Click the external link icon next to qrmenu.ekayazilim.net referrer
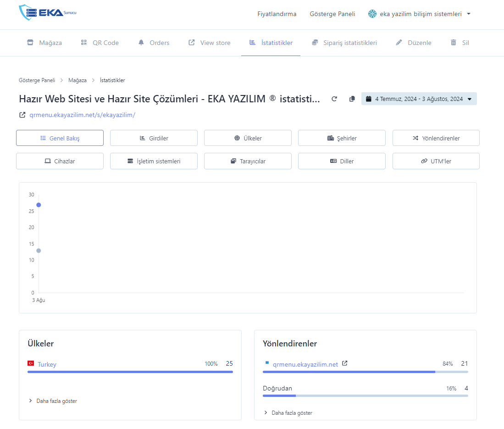 click(345, 363)
